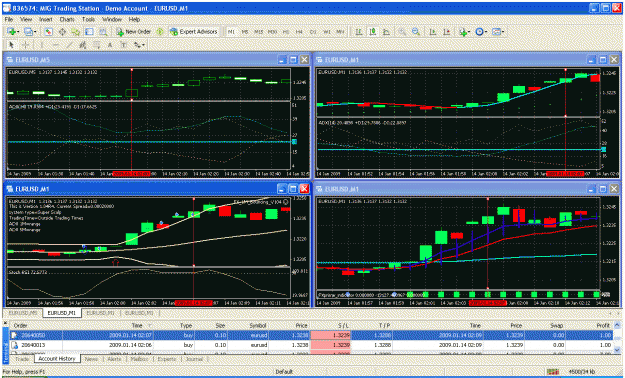The height and width of the screenshot is (378, 625).
Task: Sort history by Profit column header
Action: (x=603, y=326)
